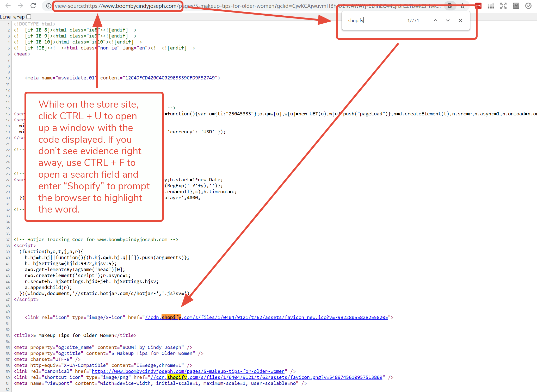Jump to previous search match with up chevron
The width and height of the screenshot is (537, 392).
(x=435, y=20)
